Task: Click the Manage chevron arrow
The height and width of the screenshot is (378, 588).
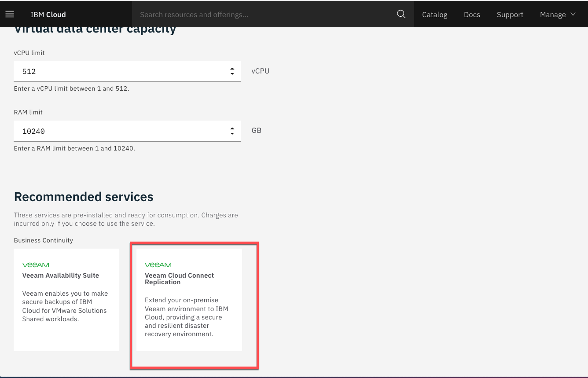Action: [x=573, y=14]
